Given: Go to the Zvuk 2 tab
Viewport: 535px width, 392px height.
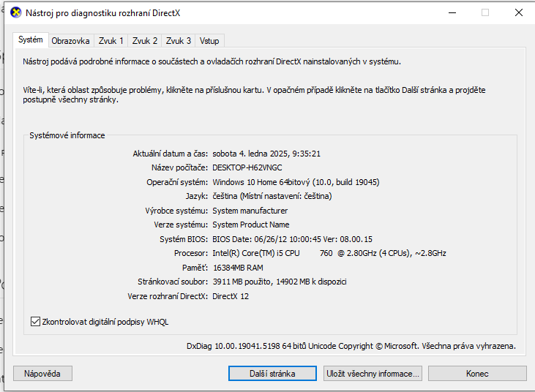Looking at the screenshot, I should 145,41.
